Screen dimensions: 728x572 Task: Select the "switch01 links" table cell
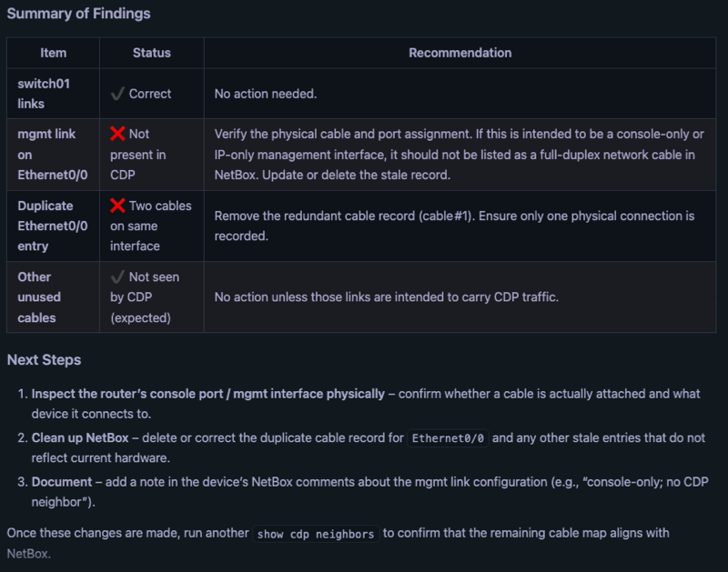tap(44, 94)
